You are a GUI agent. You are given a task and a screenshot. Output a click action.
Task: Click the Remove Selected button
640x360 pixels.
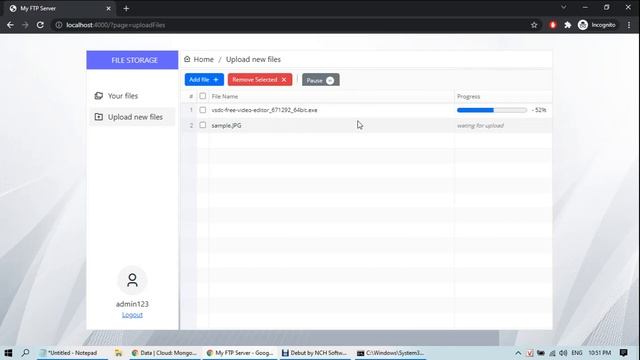point(260,80)
